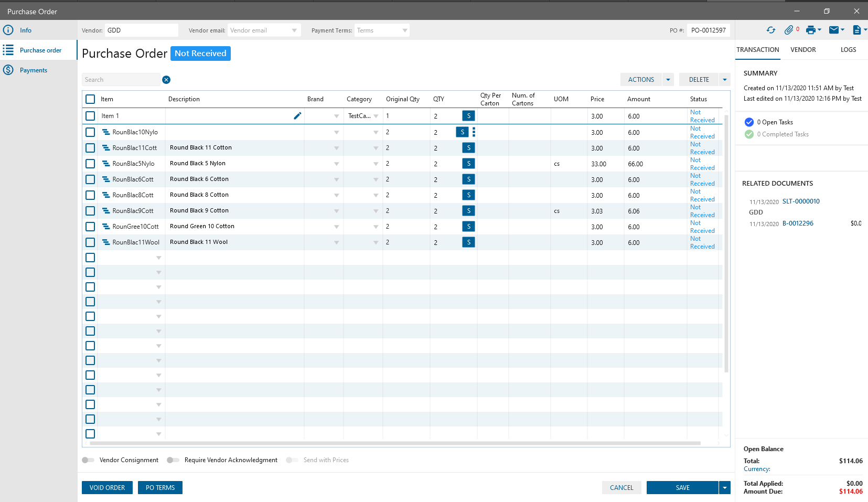Clear the search with the X icon
The height and width of the screenshot is (502, 868).
(x=166, y=80)
